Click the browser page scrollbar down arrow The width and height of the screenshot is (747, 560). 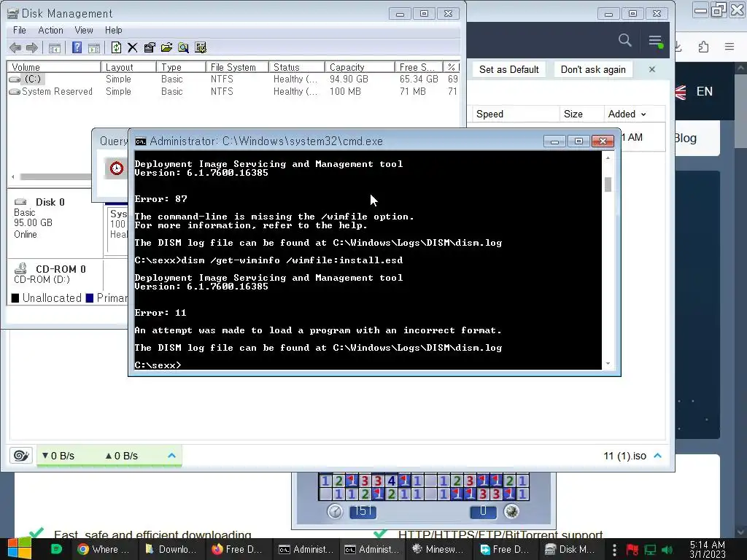tap(740, 532)
